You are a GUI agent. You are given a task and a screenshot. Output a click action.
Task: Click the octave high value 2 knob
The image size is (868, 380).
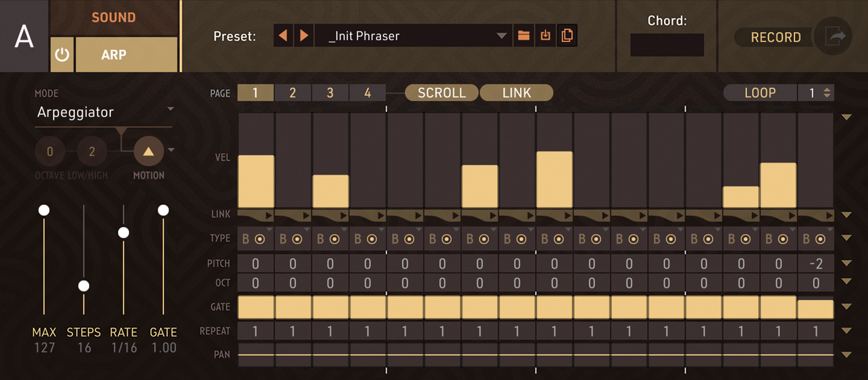coord(92,151)
